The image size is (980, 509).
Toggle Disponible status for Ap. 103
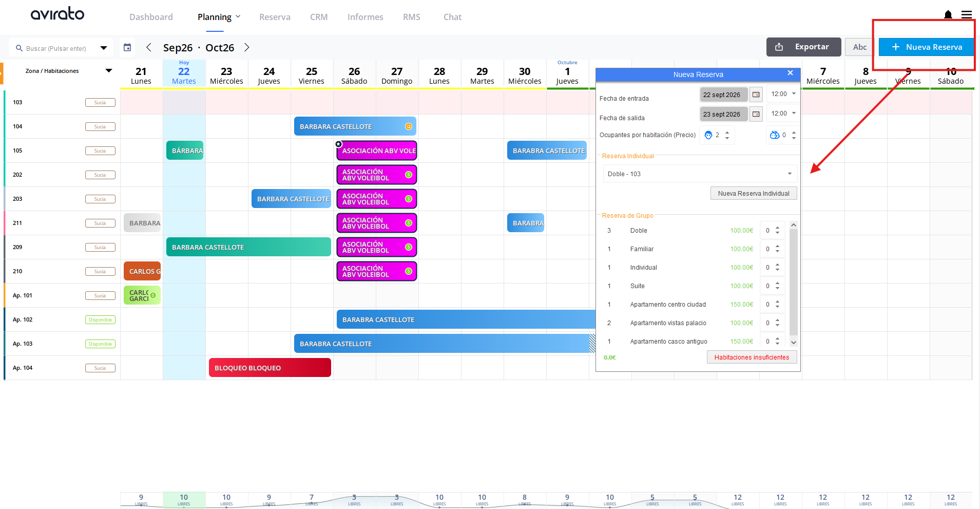click(x=100, y=344)
